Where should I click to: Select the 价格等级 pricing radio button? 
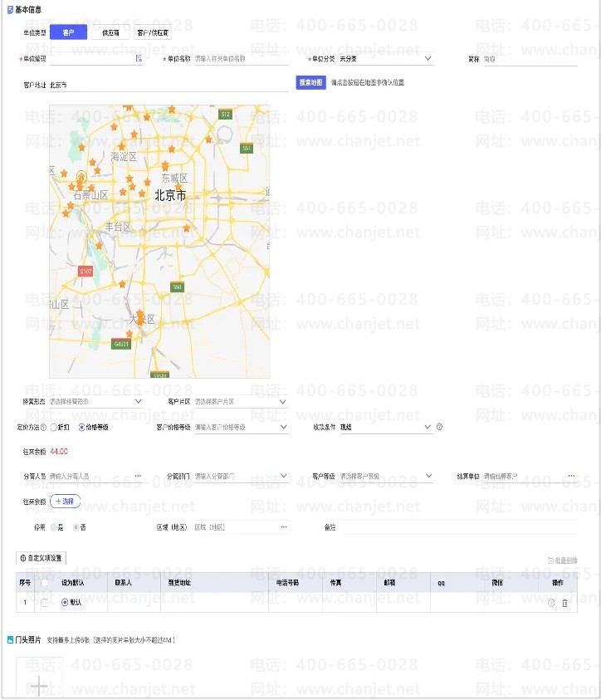[x=81, y=428]
